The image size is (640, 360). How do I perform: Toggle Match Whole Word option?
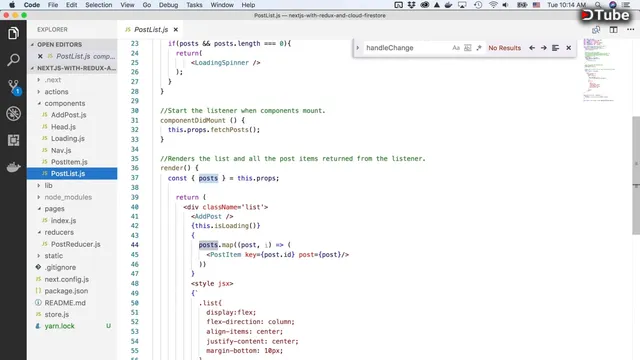coord(468,48)
